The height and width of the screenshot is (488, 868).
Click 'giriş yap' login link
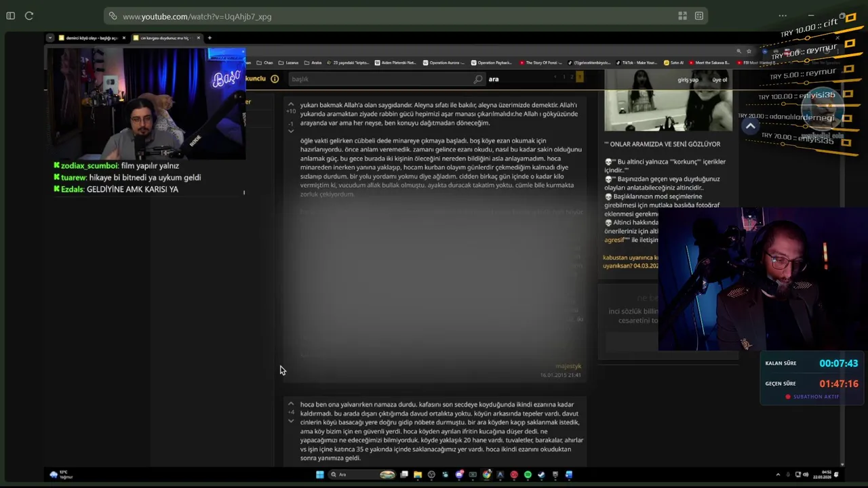coord(688,80)
